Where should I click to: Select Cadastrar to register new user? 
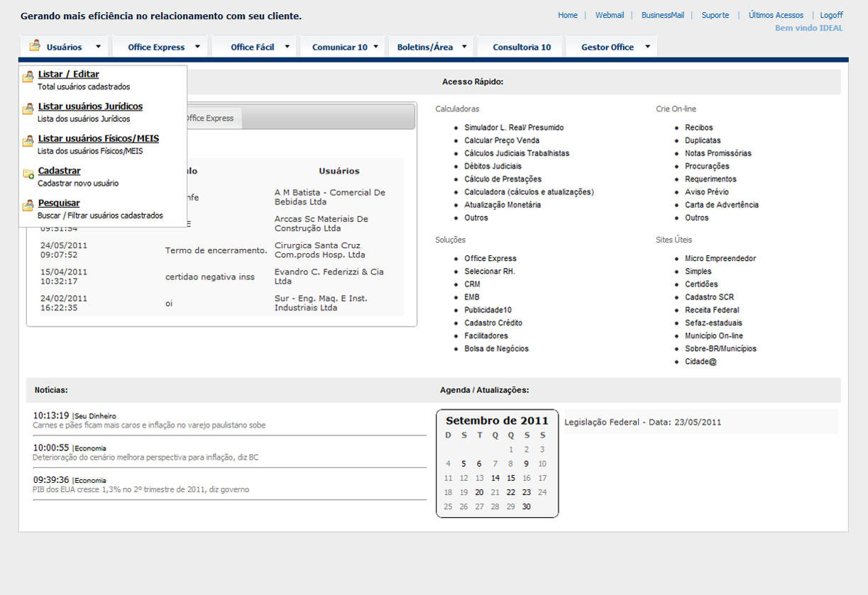tap(59, 171)
